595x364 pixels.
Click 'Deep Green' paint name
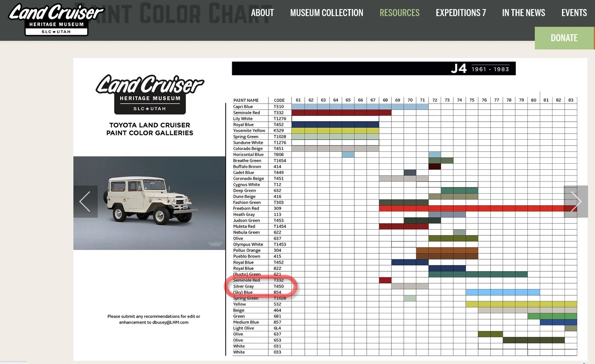click(245, 190)
